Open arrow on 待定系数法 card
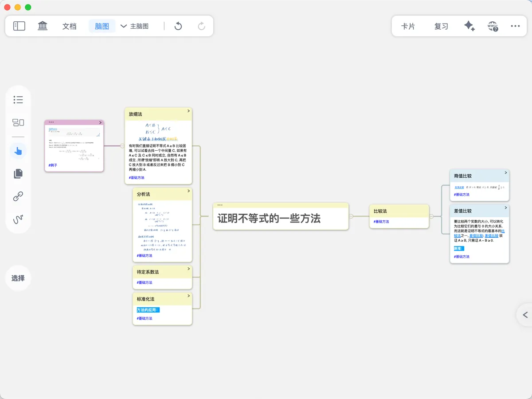This screenshot has height=399, width=532. [x=188, y=269]
